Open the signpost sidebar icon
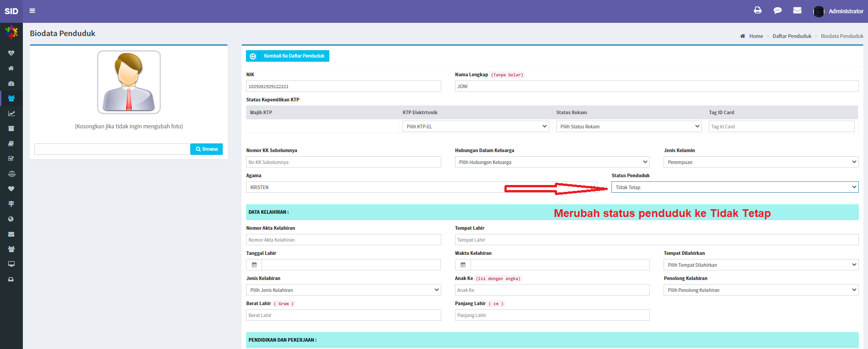 click(11, 204)
